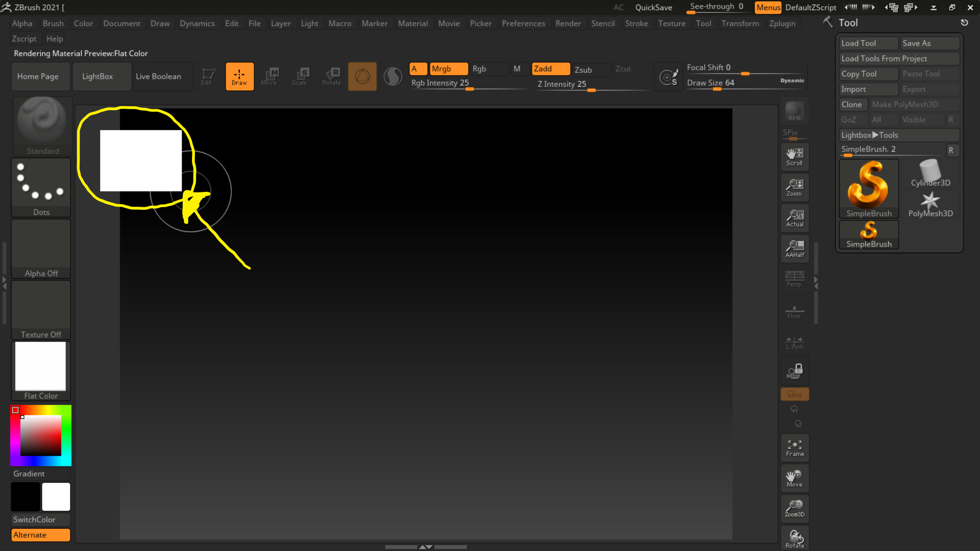The width and height of the screenshot is (980, 551).
Task: Open the Stroke menu
Action: [x=636, y=23]
